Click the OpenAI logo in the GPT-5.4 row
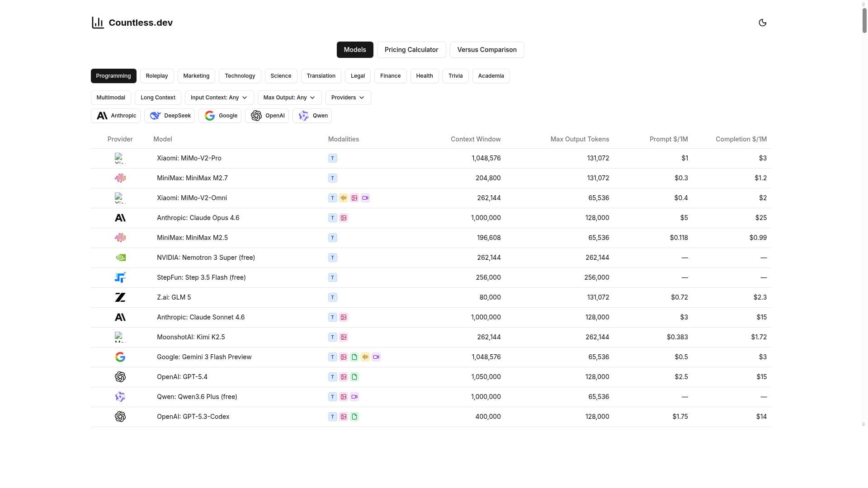Viewport: 868px width, 488px height. point(120,377)
